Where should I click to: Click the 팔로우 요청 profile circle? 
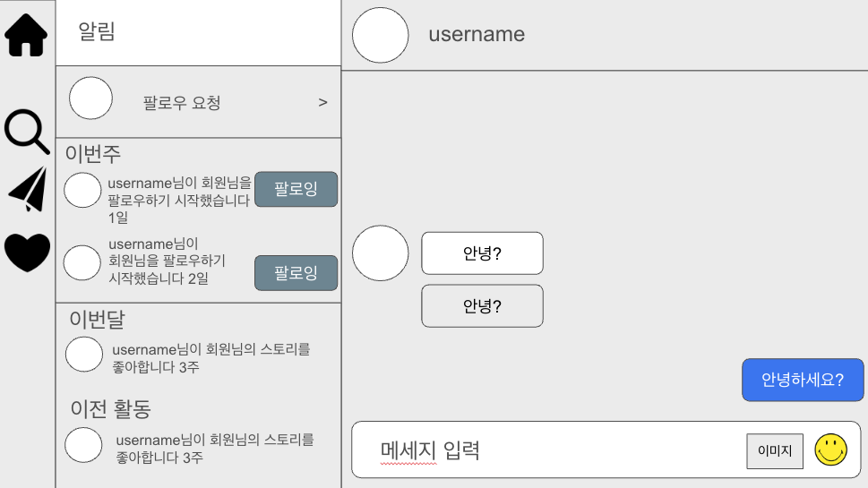point(90,98)
